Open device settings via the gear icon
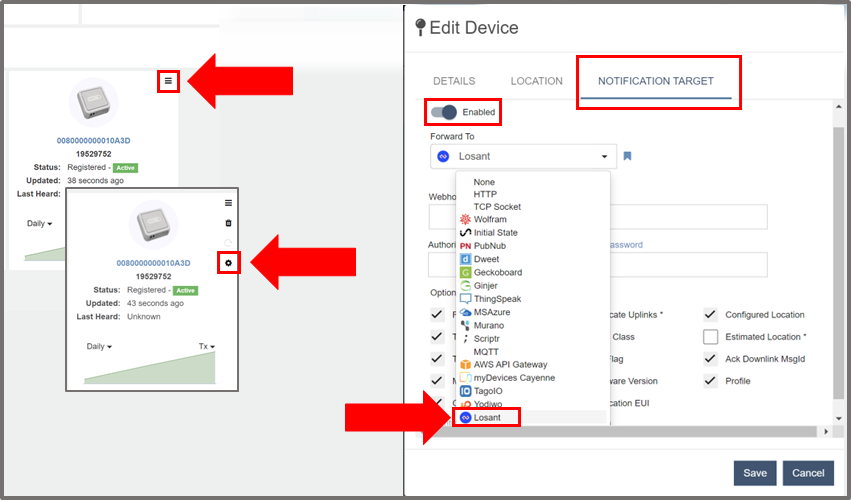This screenshot has height=500, width=851. click(x=228, y=263)
